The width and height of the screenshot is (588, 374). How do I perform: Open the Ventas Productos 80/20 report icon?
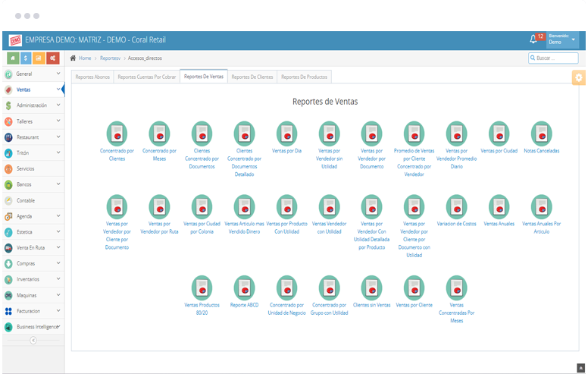pos(202,288)
